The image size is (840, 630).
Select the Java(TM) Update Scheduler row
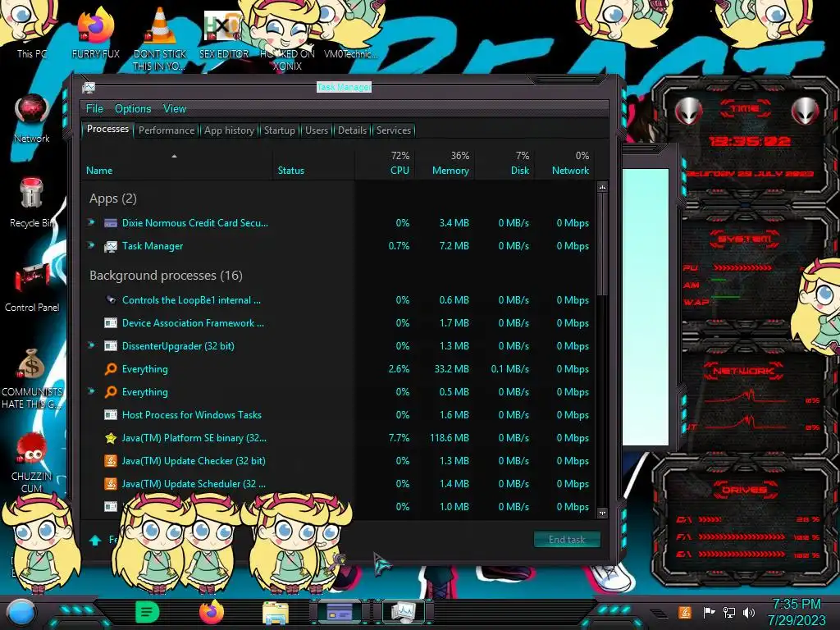click(x=338, y=484)
